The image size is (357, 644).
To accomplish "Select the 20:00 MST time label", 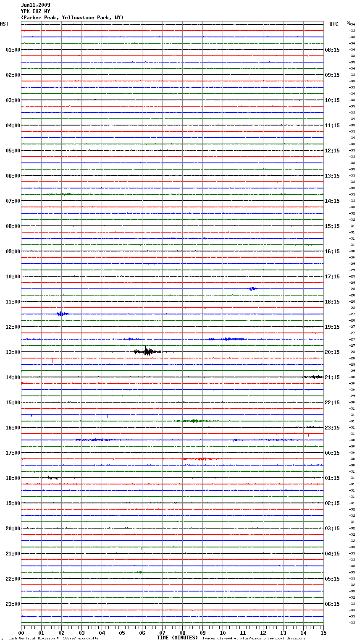I will click(13, 529).
